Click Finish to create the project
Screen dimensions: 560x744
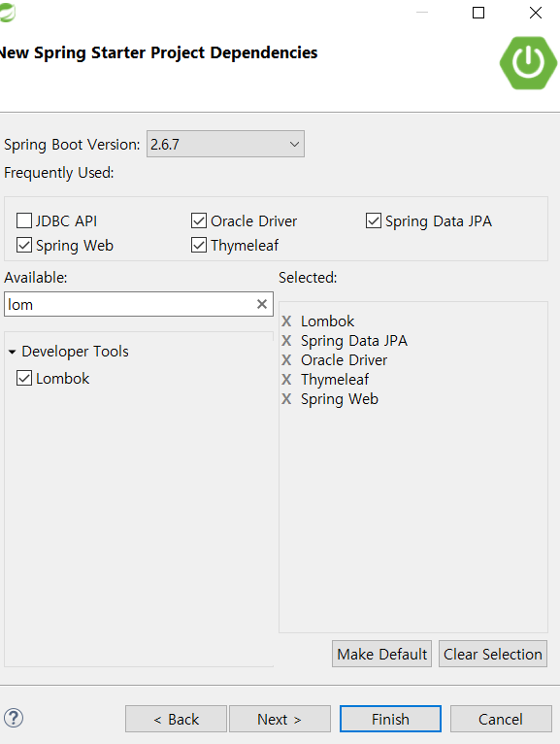[390, 719]
